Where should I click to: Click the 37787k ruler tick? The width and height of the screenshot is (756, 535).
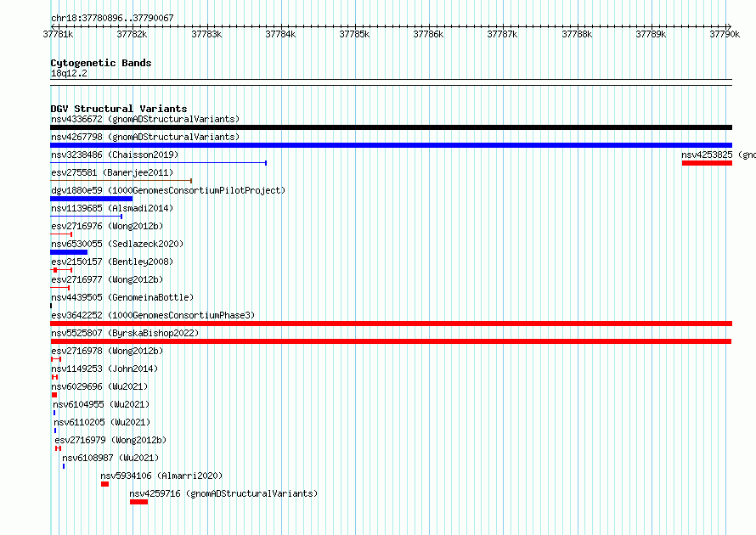point(502,34)
